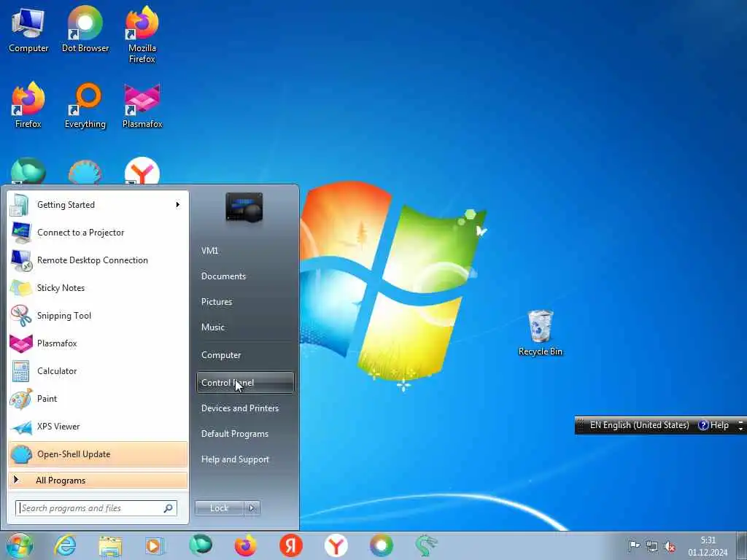Screen dimensions: 747x560
Task: Open Internet Explorer from the taskbar
Action: click(x=65, y=545)
